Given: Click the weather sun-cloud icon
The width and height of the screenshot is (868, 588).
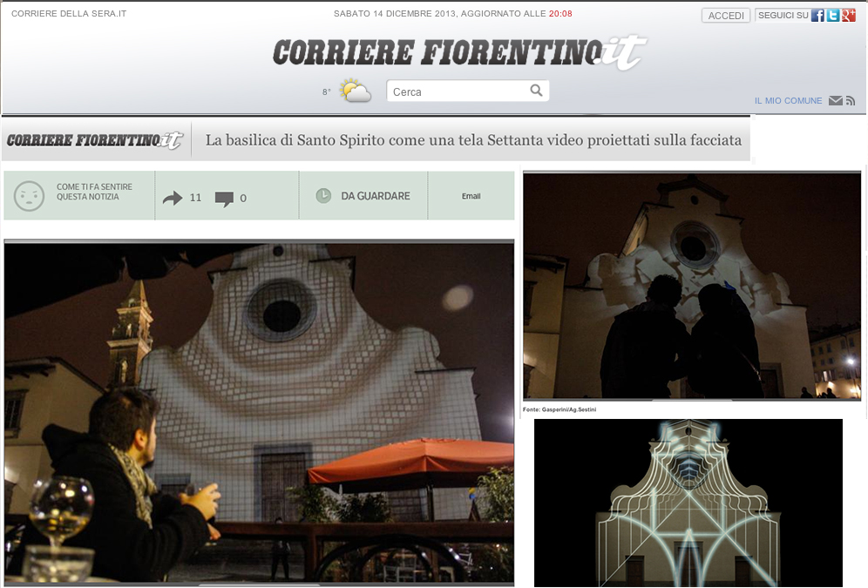Looking at the screenshot, I should [x=355, y=91].
